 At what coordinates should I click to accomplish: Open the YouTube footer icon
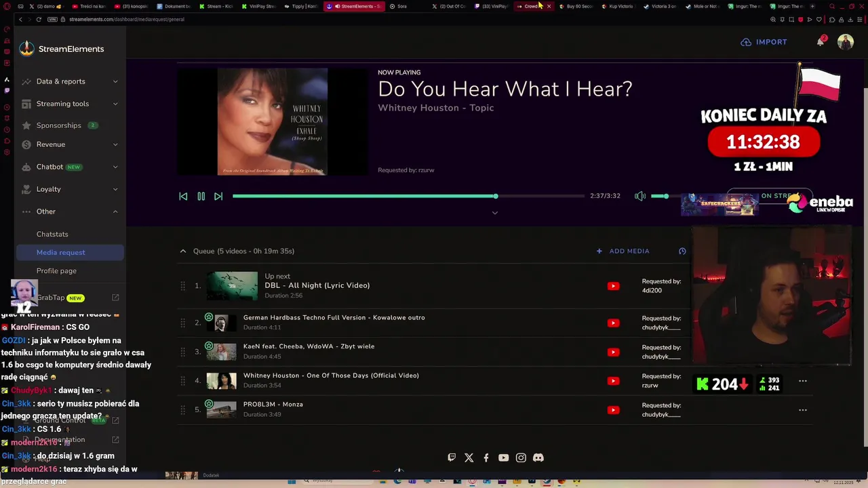pos(503,457)
